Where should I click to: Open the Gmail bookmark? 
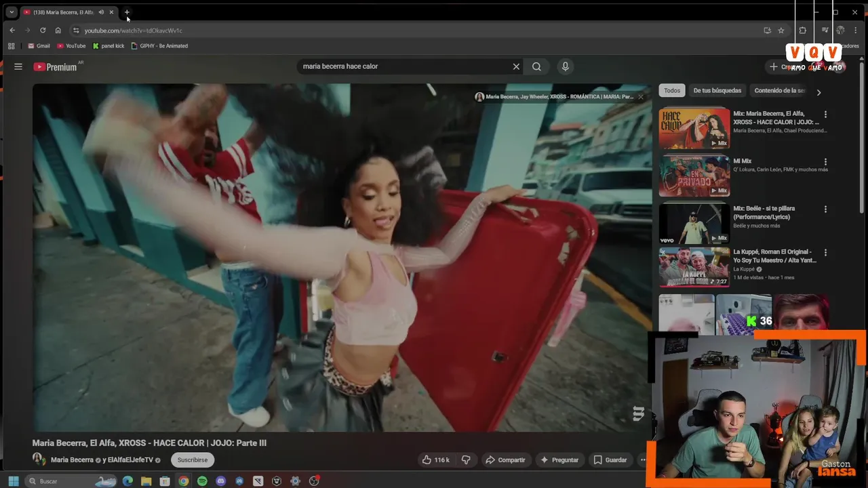point(39,46)
